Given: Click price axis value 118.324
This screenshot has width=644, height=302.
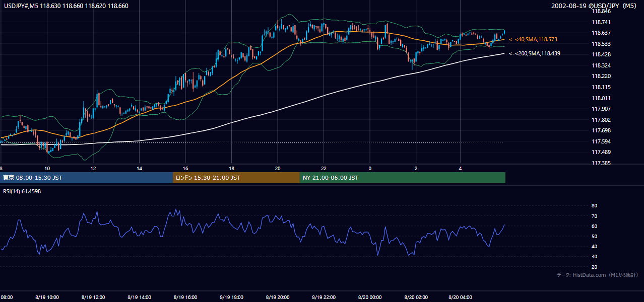Looking at the screenshot, I should 602,65.
